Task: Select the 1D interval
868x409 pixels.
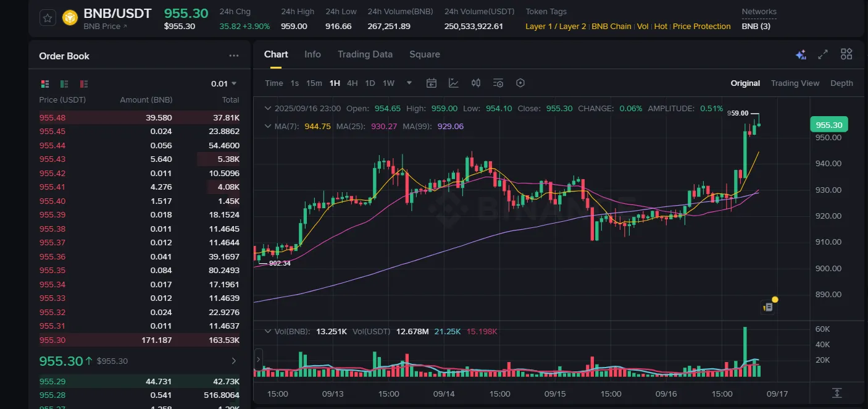Action: (x=370, y=83)
